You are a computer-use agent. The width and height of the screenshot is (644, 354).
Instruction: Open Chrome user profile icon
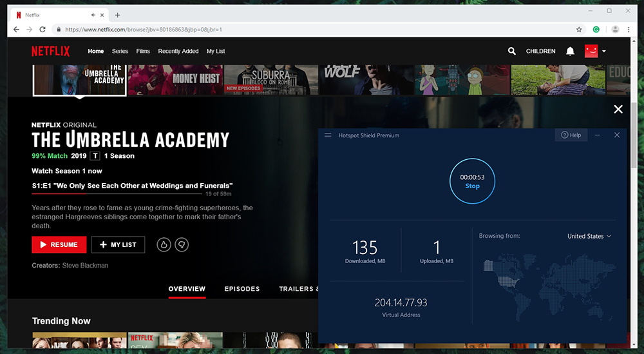point(615,29)
